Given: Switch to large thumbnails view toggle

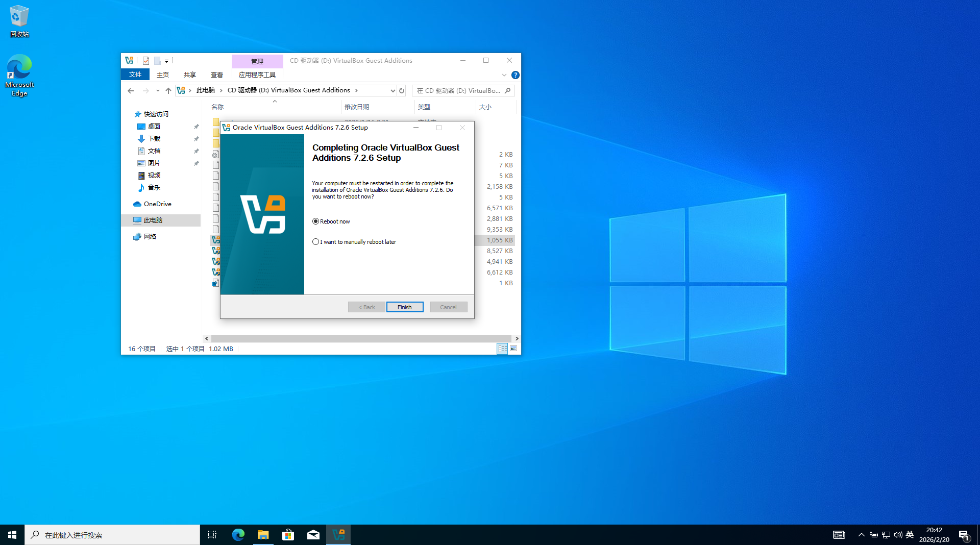Looking at the screenshot, I should pyautogui.click(x=513, y=349).
